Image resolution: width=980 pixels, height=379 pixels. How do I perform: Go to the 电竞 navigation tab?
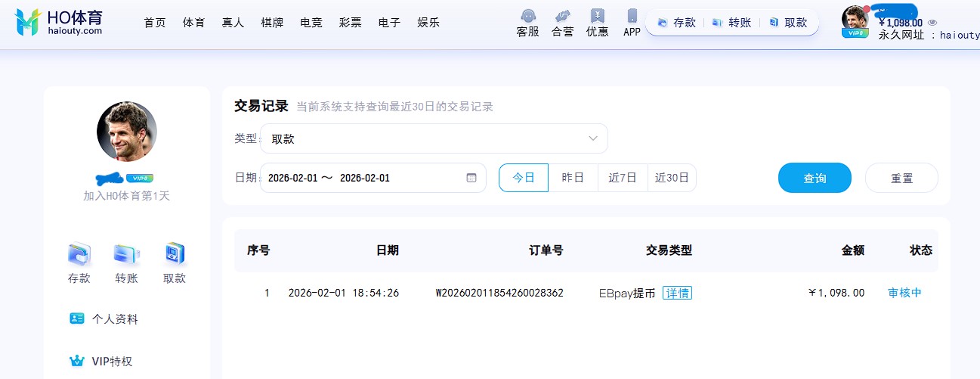311,23
